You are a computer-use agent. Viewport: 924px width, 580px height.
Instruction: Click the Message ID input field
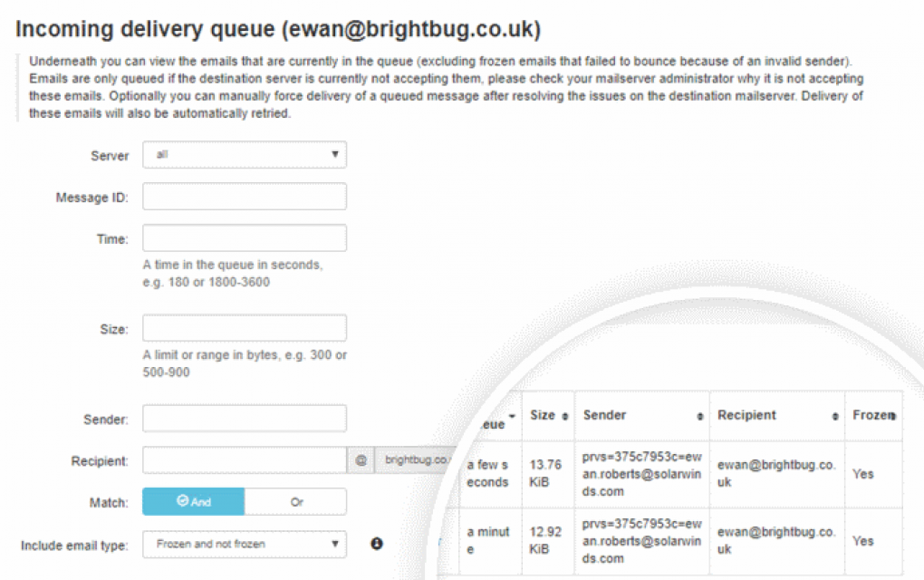(245, 197)
